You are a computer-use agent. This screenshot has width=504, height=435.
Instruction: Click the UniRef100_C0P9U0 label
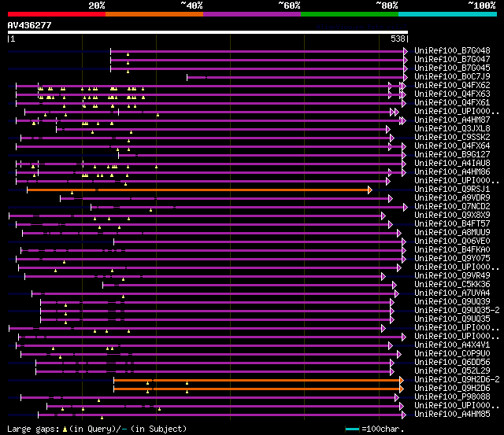pyautogui.click(x=452, y=354)
